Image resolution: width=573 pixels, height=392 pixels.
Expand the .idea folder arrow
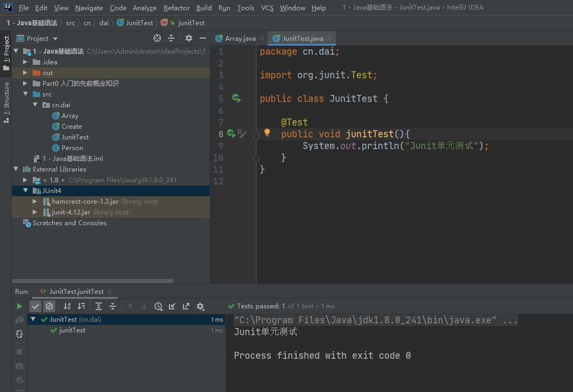pos(25,62)
